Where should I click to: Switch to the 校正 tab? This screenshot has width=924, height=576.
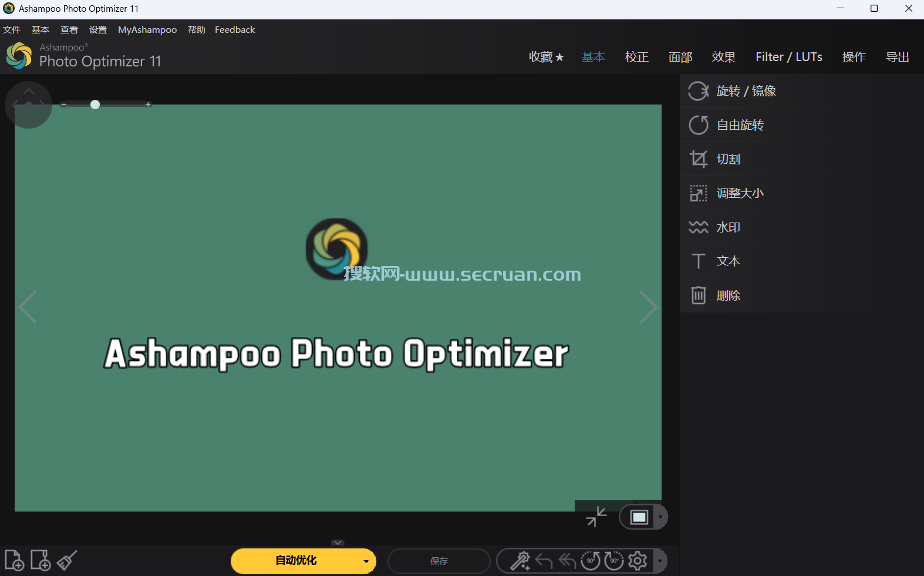point(637,57)
